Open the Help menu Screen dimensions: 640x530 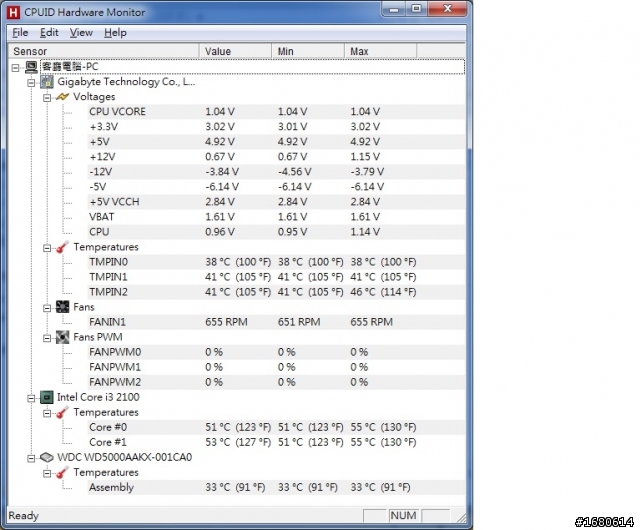tap(115, 33)
